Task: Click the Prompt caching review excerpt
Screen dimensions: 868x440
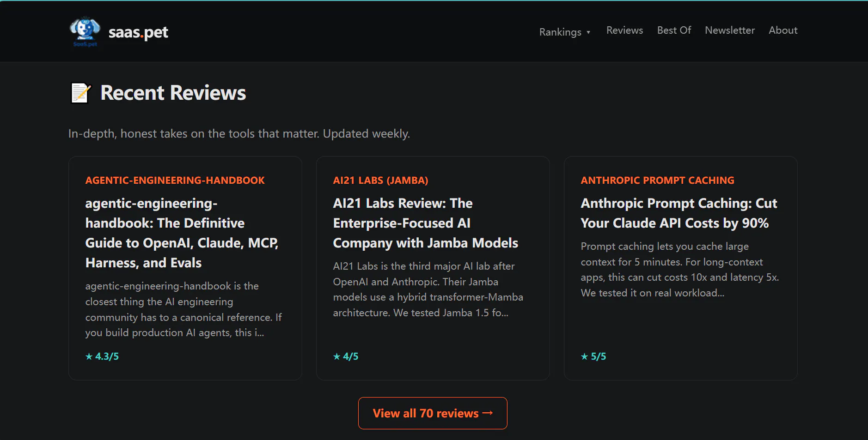Action: click(680, 270)
